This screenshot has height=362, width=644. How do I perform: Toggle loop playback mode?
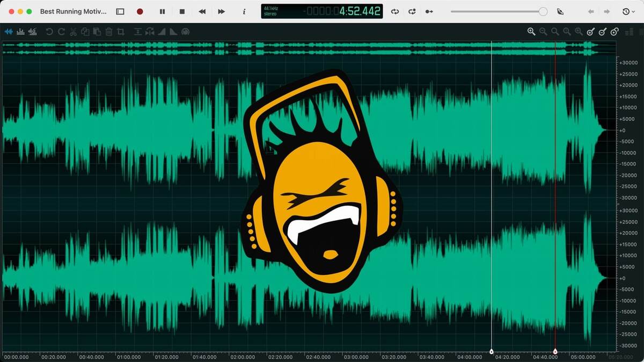(x=395, y=11)
